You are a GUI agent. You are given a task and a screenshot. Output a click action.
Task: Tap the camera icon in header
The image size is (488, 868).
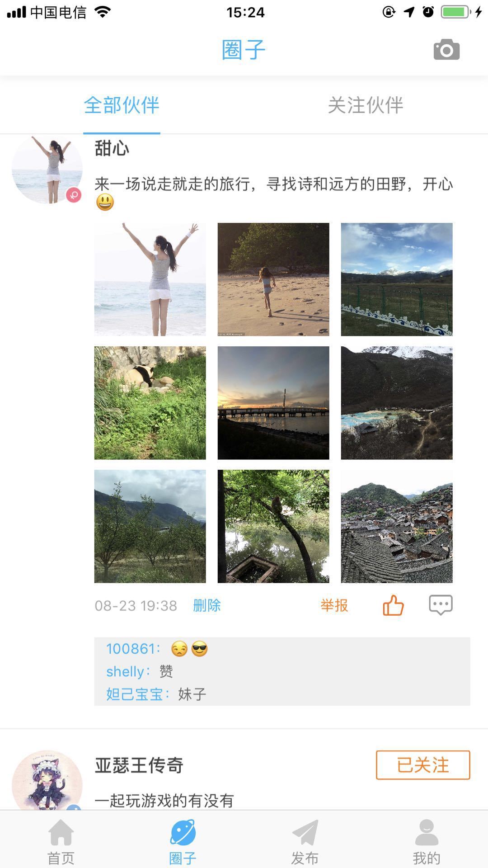point(446,50)
